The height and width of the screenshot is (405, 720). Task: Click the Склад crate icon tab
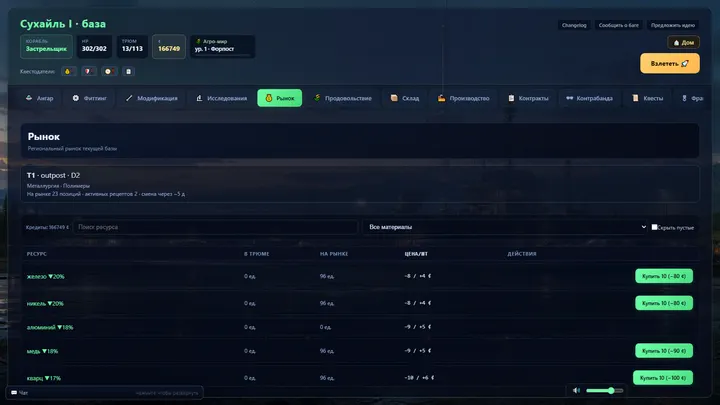[405, 98]
